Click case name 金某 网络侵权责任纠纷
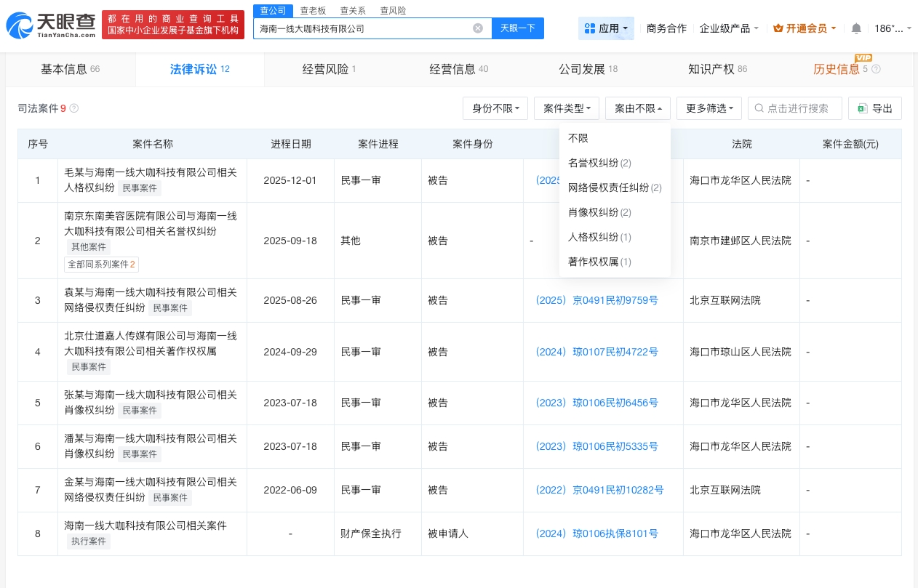918x588 pixels. [151, 489]
